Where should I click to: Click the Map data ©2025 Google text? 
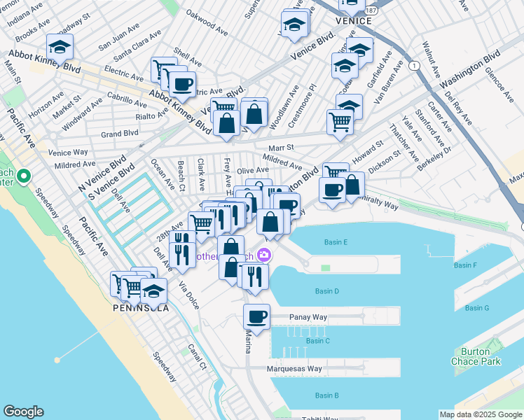click(480, 414)
